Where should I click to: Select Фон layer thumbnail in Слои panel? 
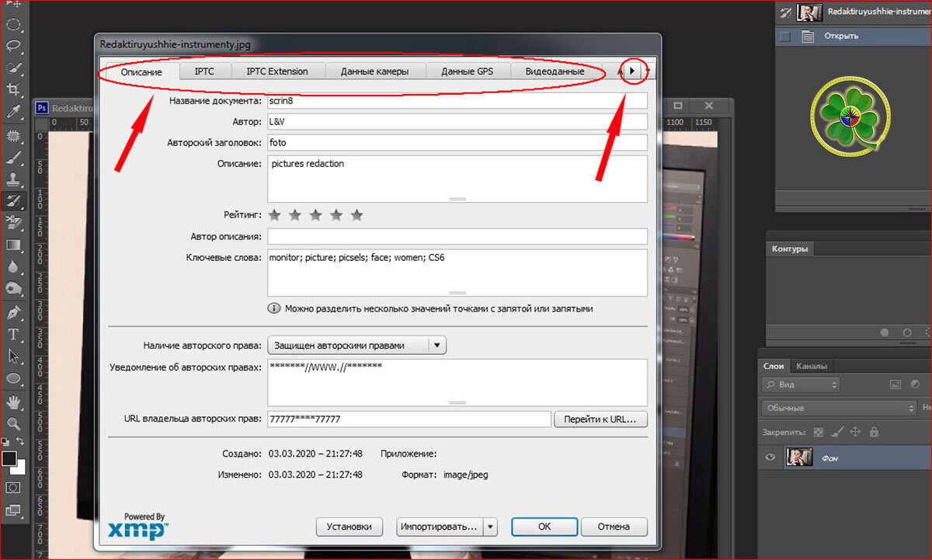point(799,457)
